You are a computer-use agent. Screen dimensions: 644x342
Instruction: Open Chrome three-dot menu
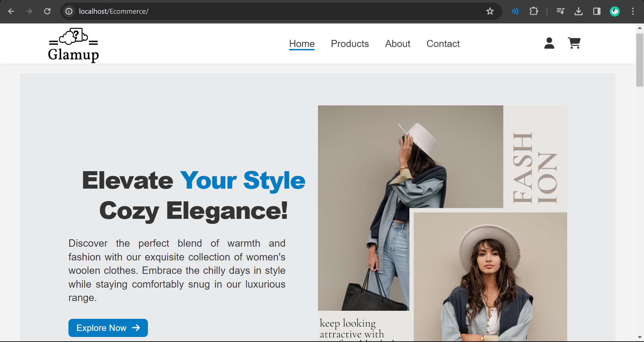pyautogui.click(x=633, y=11)
